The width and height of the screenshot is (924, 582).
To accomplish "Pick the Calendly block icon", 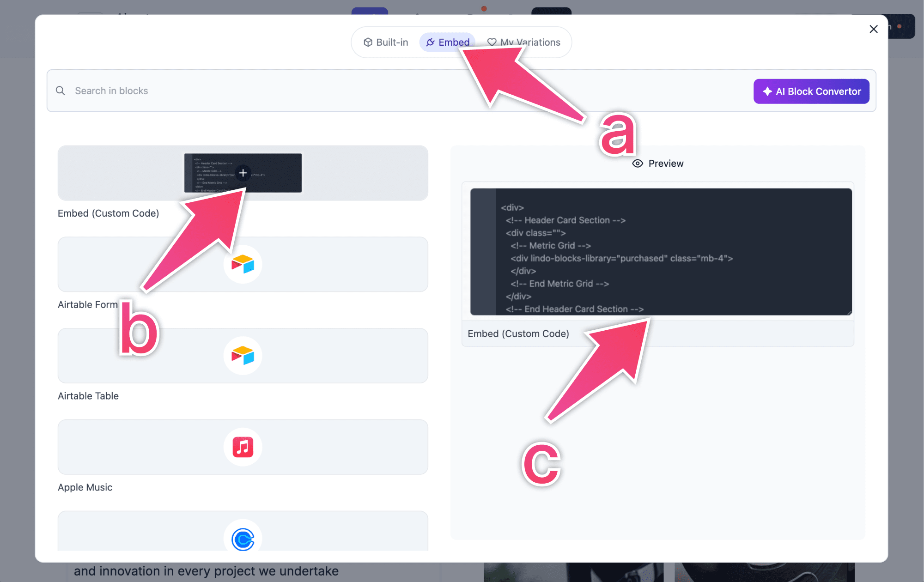I will tap(243, 539).
